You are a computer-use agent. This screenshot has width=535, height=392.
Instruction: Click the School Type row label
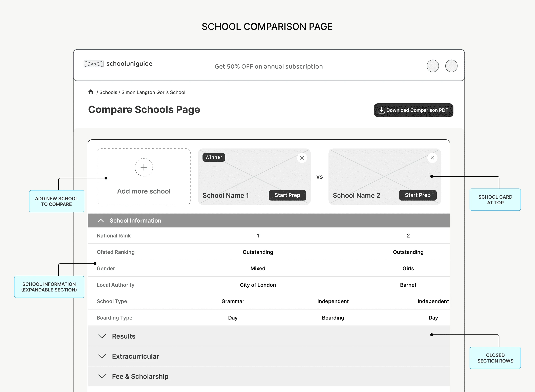(112, 301)
